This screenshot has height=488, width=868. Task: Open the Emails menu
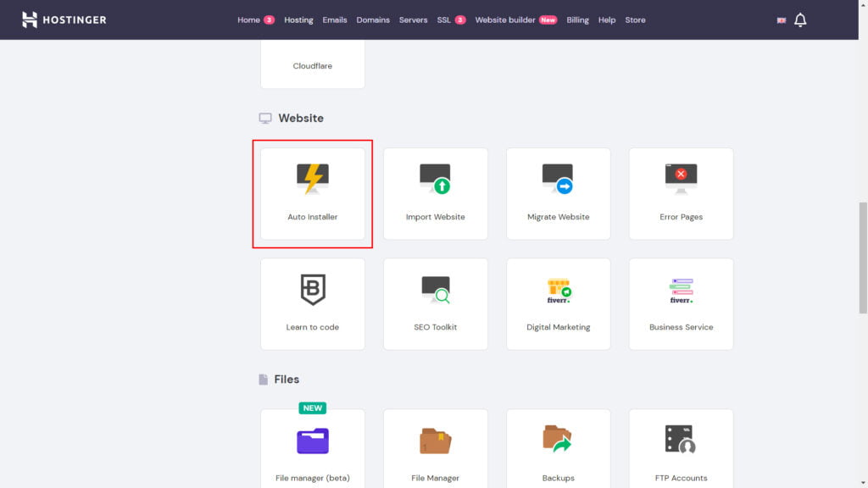[334, 20]
